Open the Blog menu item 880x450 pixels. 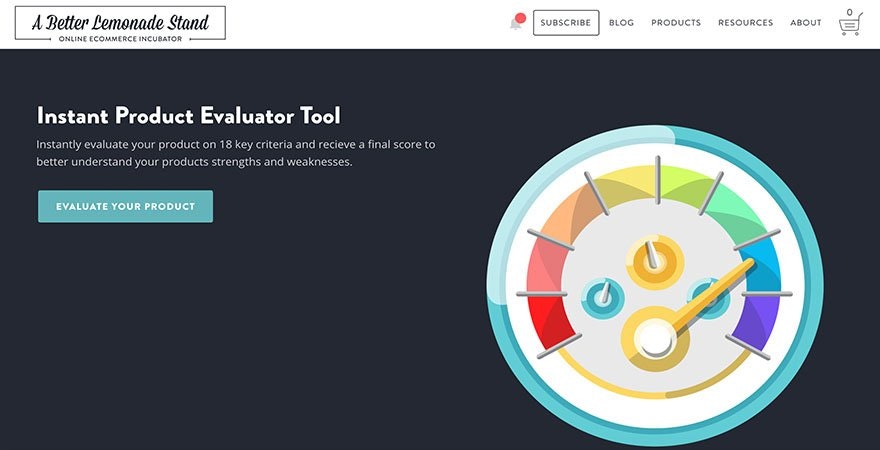[x=621, y=23]
